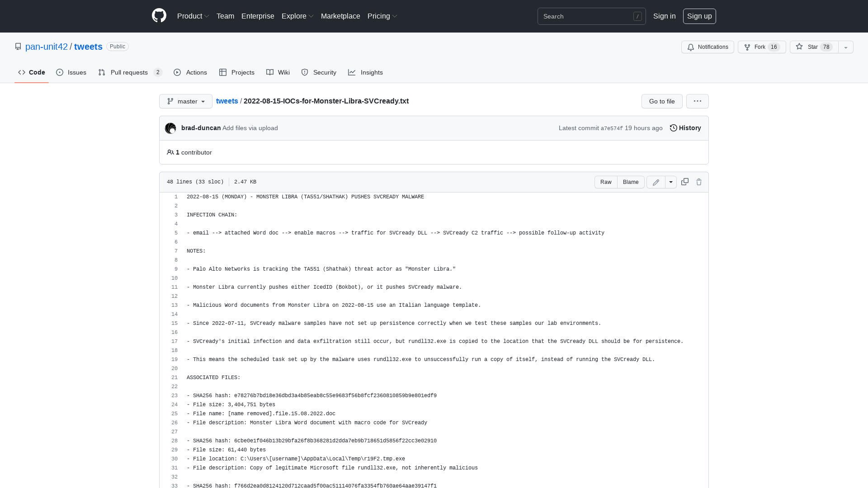Open the edit file pencil icon
Screen dimensions: 868x488
pyautogui.click(x=655, y=182)
